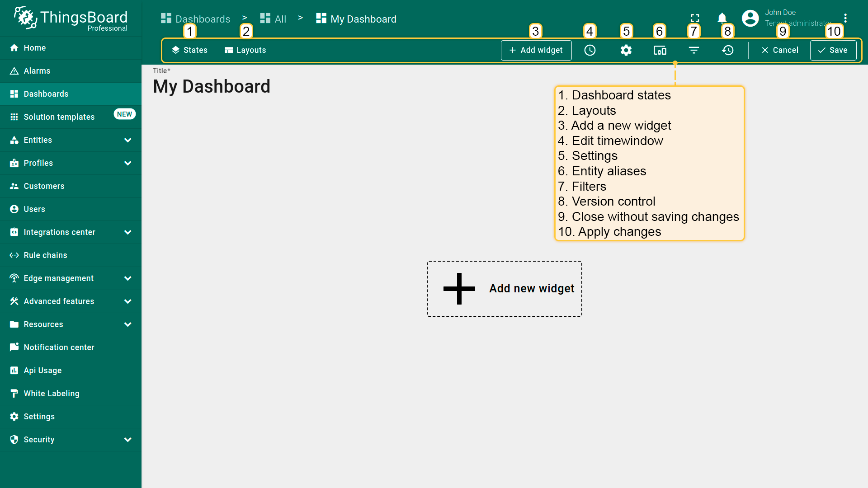
Task: Click the user profile avatar icon
Action: tap(750, 18)
